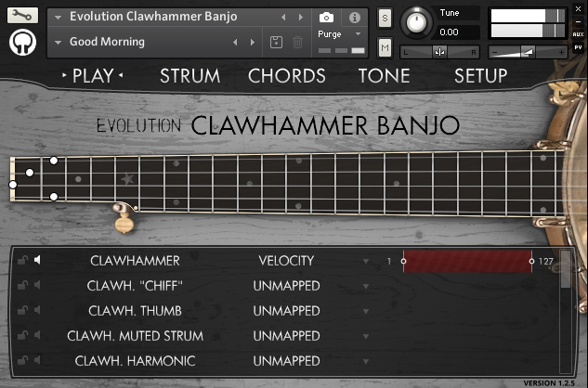The image size is (588, 388).
Task: Toggle the PV button
Action: [579, 48]
